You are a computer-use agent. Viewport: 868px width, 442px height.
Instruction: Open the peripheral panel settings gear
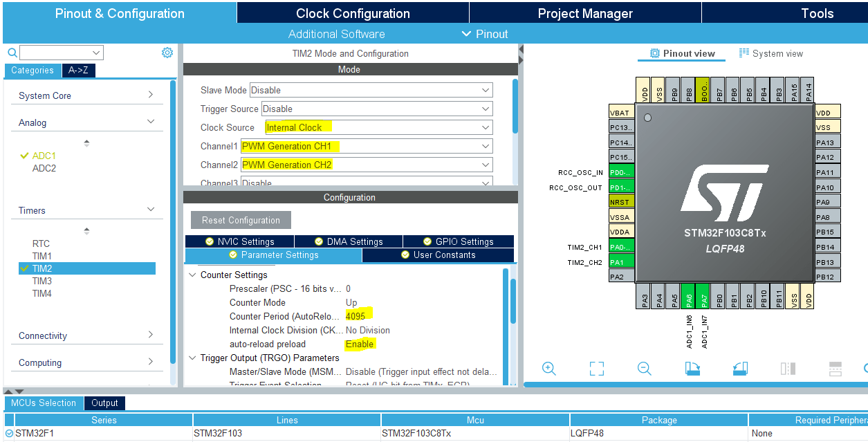tap(166, 52)
